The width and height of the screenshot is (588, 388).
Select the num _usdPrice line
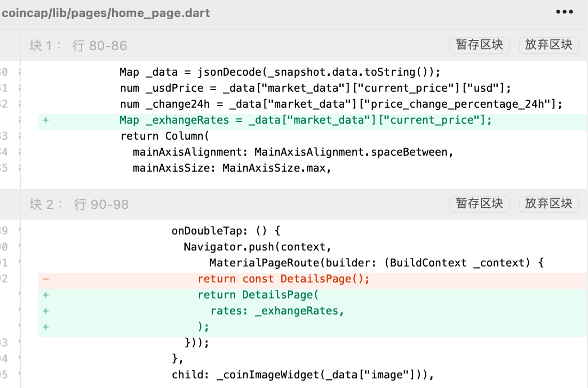[308, 88]
